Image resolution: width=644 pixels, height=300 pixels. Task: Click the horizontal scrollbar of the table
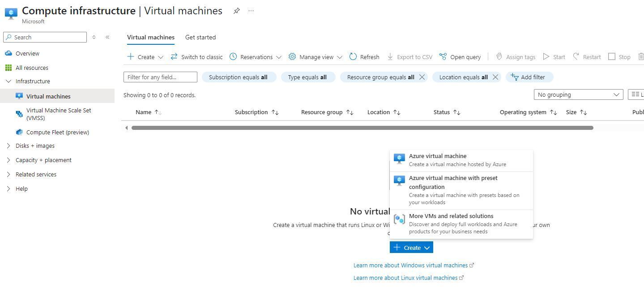pyautogui.click(x=363, y=128)
